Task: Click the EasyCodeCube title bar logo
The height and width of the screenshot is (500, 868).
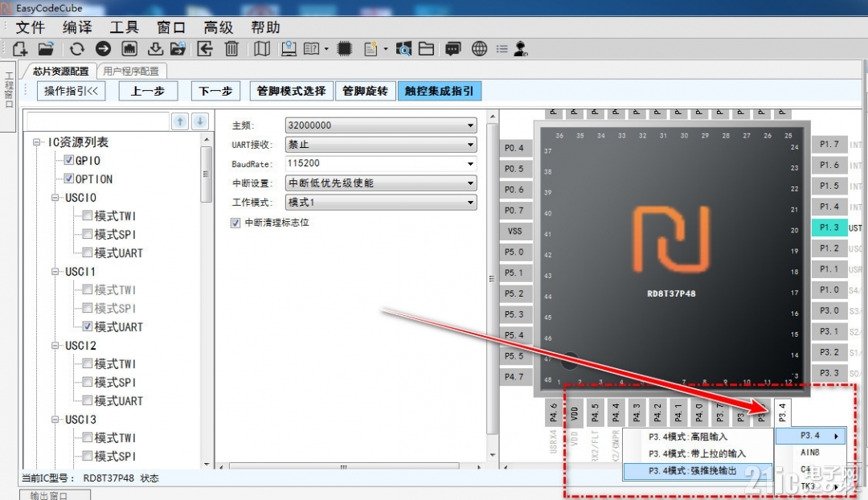Action: point(6,8)
